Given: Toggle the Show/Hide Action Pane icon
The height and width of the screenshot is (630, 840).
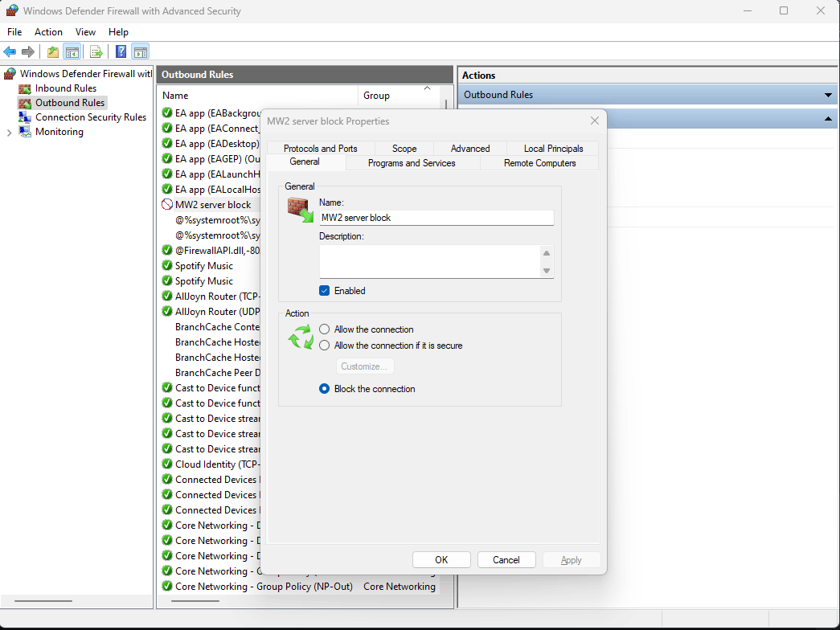Looking at the screenshot, I should tap(141, 52).
